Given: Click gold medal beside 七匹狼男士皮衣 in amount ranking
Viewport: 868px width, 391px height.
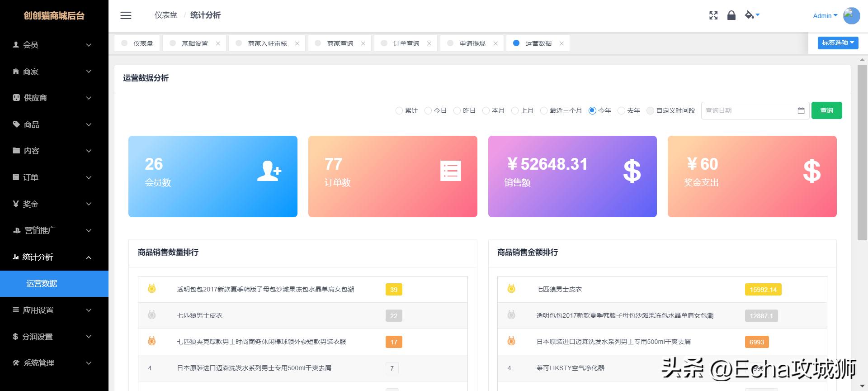Looking at the screenshot, I should [x=511, y=288].
